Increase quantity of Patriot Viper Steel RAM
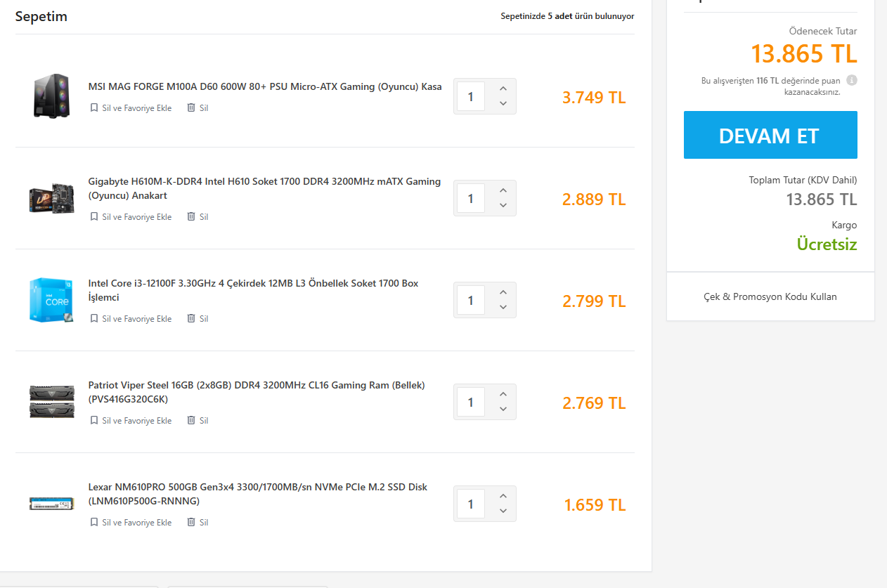 point(503,394)
